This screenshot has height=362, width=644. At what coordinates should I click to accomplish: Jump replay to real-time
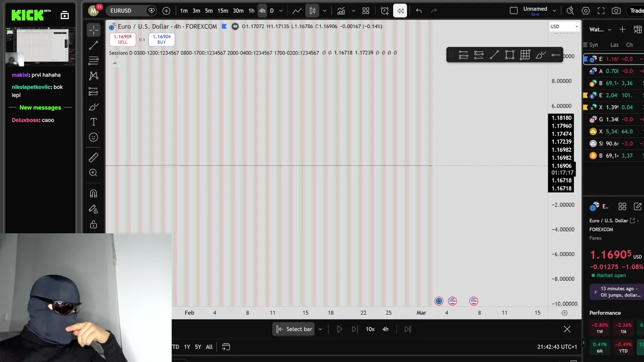coord(408,329)
